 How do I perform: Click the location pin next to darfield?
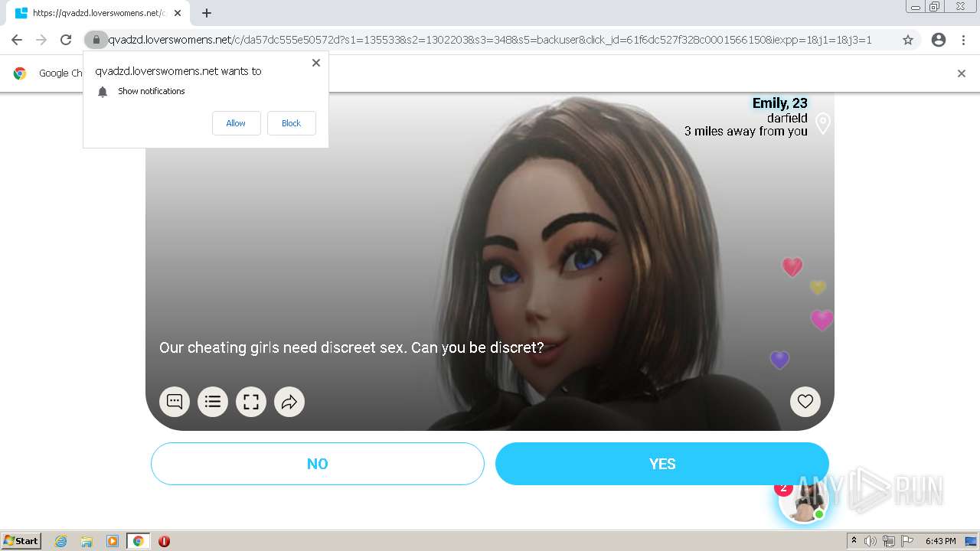823,123
